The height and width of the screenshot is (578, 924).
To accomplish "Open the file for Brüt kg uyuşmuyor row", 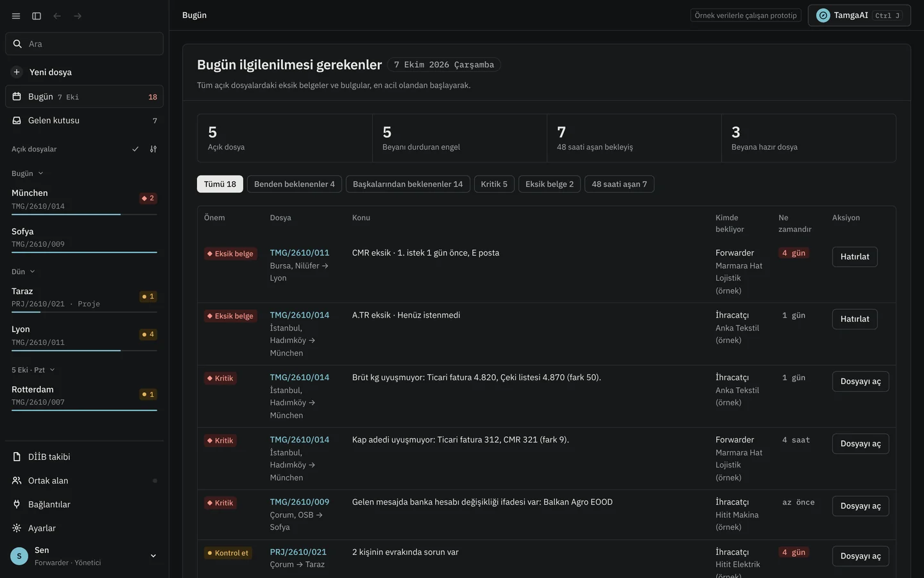I will [x=860, y=381].
